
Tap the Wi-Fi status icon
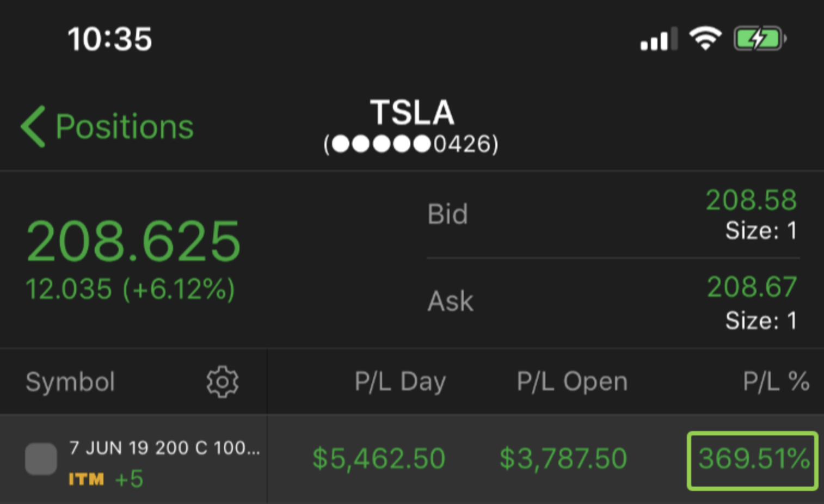[x=705, y=39]
